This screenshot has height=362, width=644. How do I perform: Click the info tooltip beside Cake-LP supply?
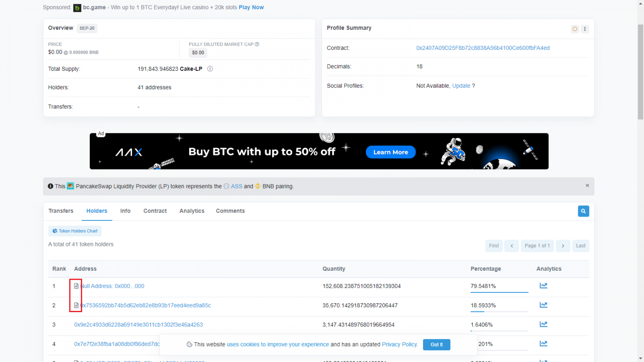[210, 69]
